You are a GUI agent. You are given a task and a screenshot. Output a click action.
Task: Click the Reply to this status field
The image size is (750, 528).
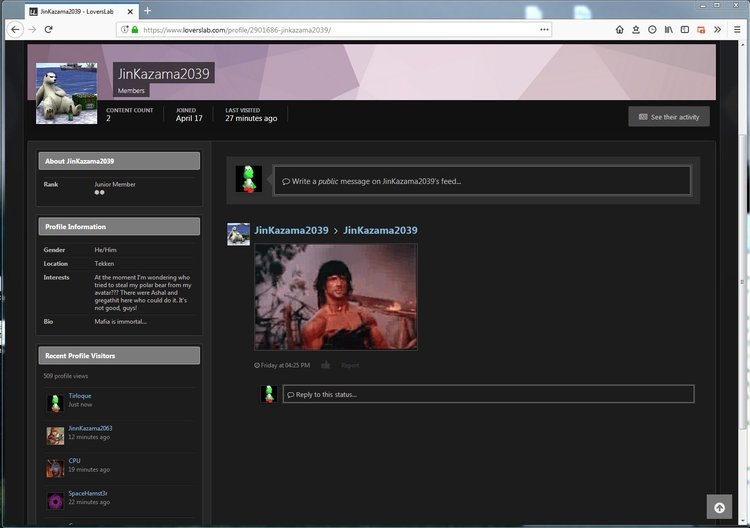pyautogui.click(x=488, y=394)
